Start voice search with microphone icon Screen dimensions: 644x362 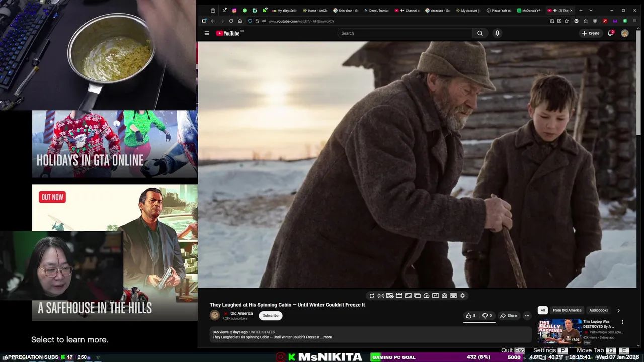497,33
